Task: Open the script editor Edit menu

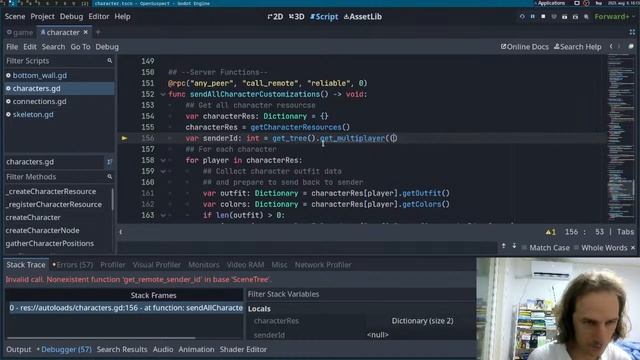Action: tap(30, 47)
